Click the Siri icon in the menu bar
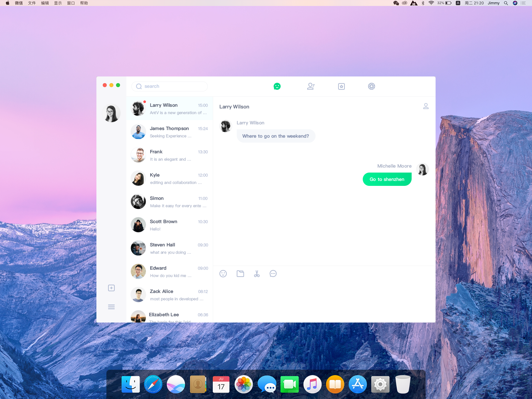This screenshot has width=532, height=399. 515,3
